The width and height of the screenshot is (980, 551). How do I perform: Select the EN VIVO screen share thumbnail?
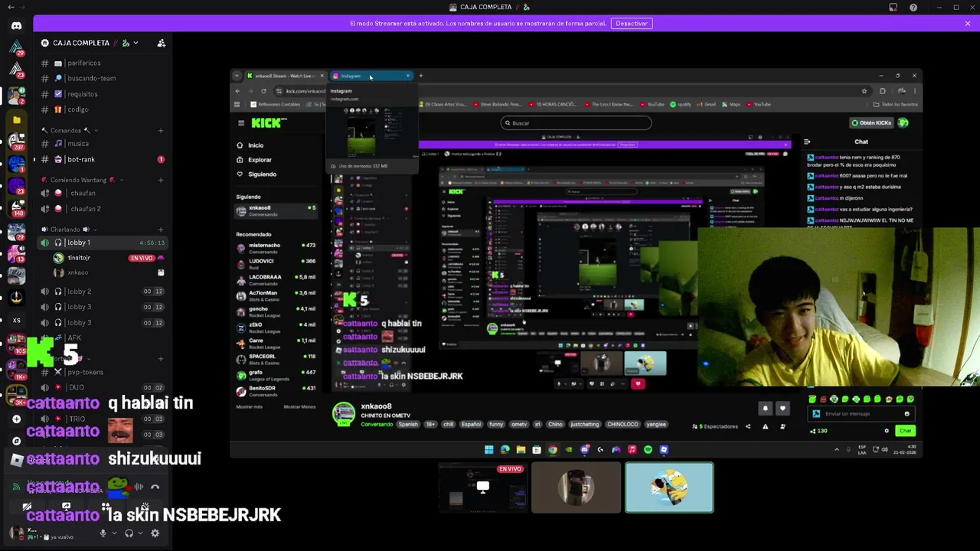pyautogui.click(x=483, y=487)
